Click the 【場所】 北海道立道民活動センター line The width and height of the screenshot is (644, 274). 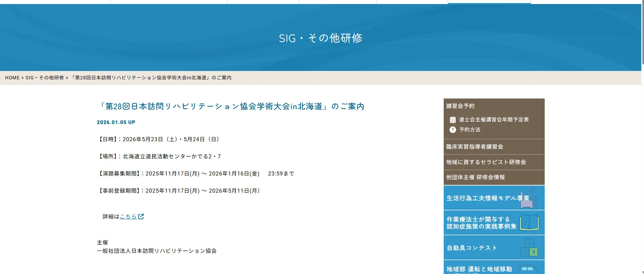[x=159, y=156]
